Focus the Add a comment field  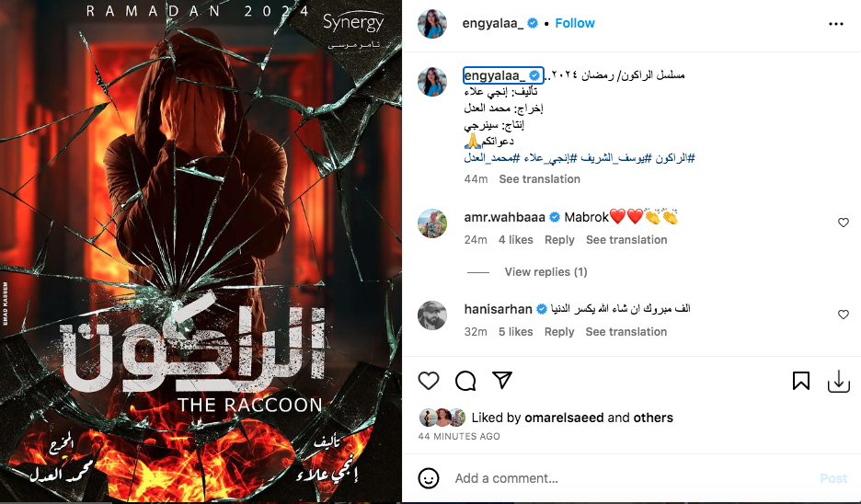[x=631, y=478]
